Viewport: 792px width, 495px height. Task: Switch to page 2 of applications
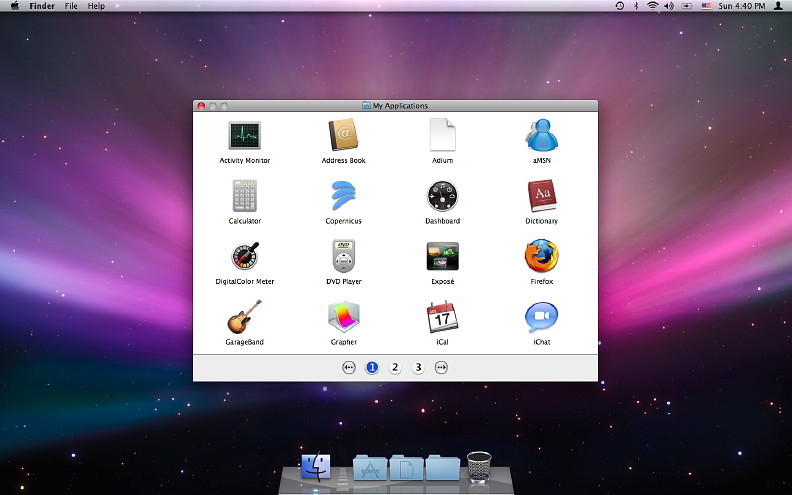pyautogui.click(x=395, y=367)
